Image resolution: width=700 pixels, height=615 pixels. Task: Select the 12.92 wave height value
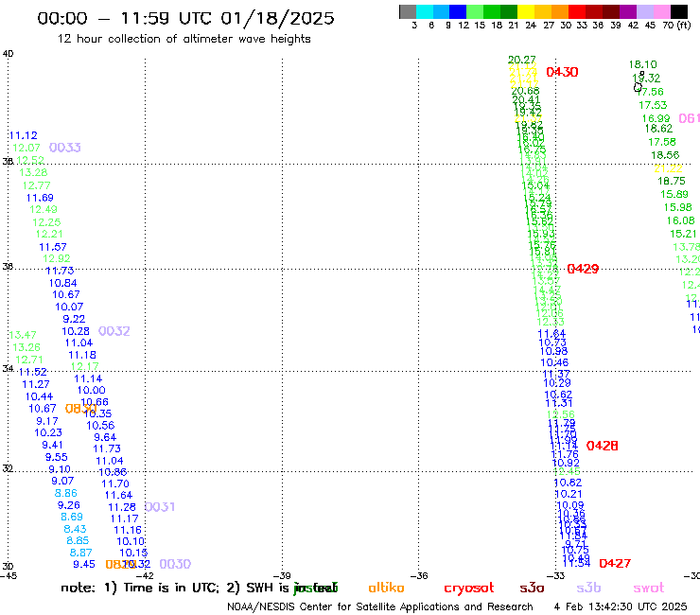pyautogui.click(x=56, y=258)
